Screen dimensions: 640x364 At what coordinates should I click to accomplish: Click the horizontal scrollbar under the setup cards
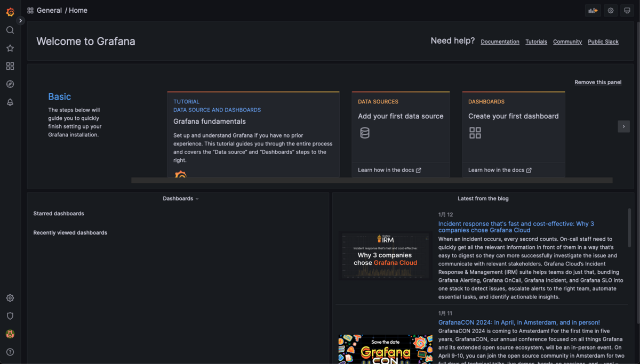(x=372, y=180)
